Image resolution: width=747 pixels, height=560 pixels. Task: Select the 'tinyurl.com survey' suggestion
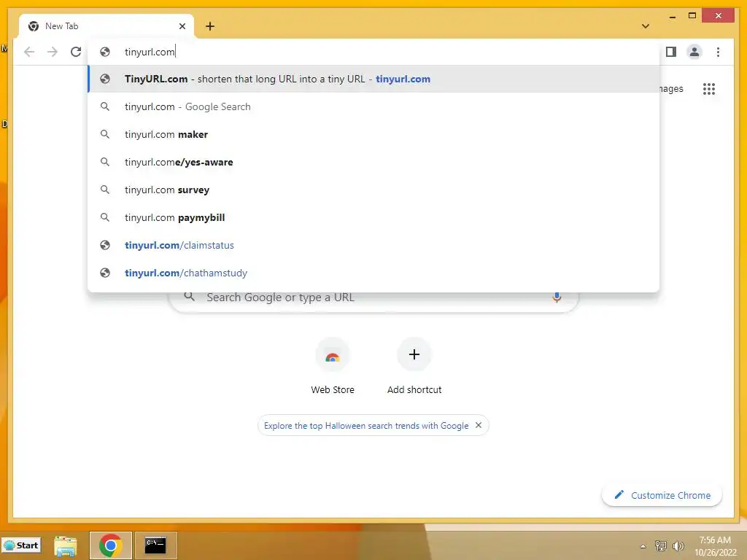[373, 190]
